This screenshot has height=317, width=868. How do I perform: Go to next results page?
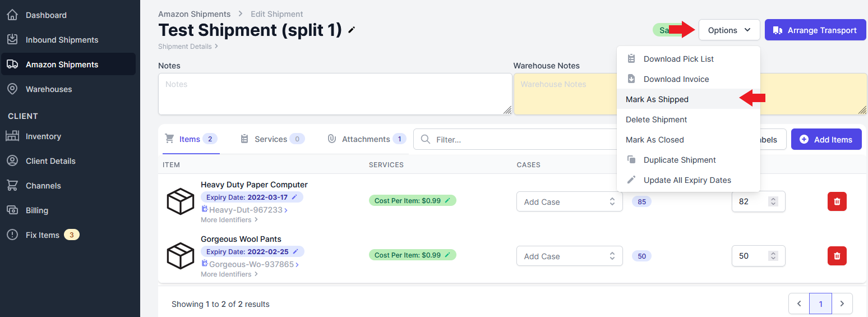(842, 304)
